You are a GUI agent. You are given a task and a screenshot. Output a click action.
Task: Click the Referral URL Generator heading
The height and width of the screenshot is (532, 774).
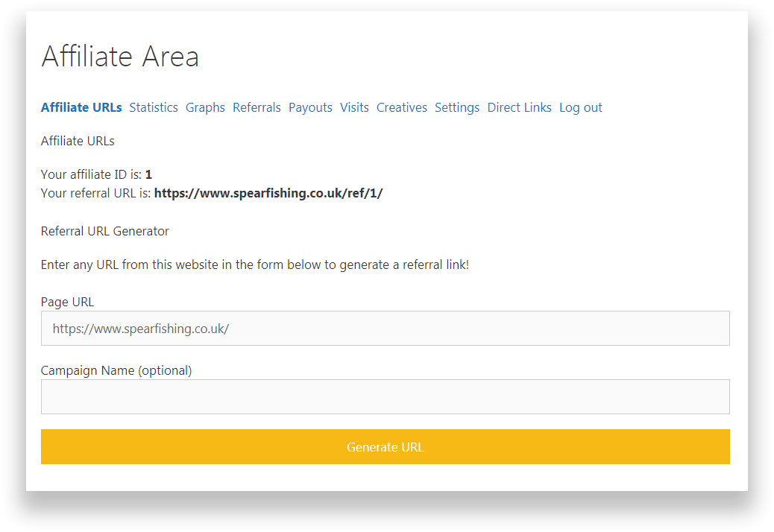(104, 231)
